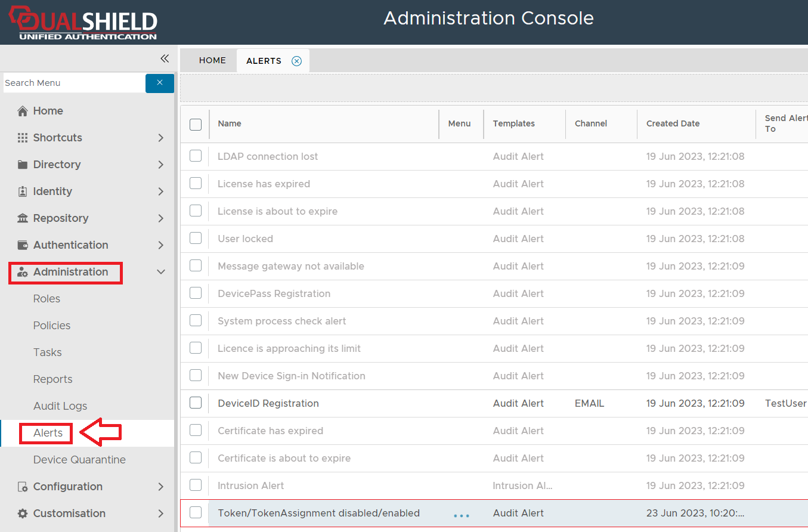Viewport: 808px width, 532px height.
Task: Click the Home house icon in sidebar
Action: pos(23,111)
